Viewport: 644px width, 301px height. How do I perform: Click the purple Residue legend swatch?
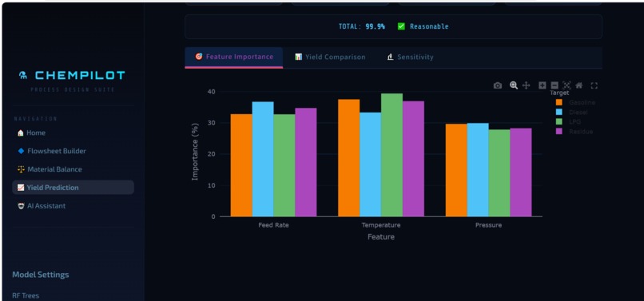point(559,132)
